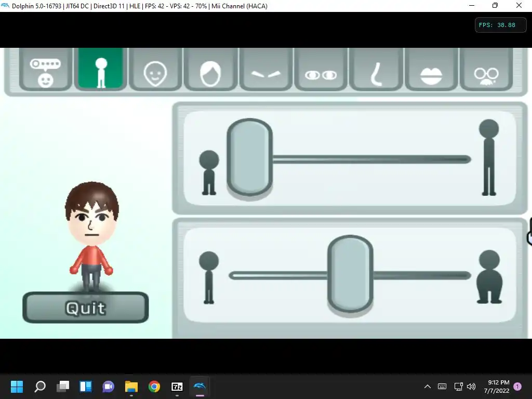532x399 pixels.
Task: Click the Dolphin logo in the title bar
Action: pos(5,6)
